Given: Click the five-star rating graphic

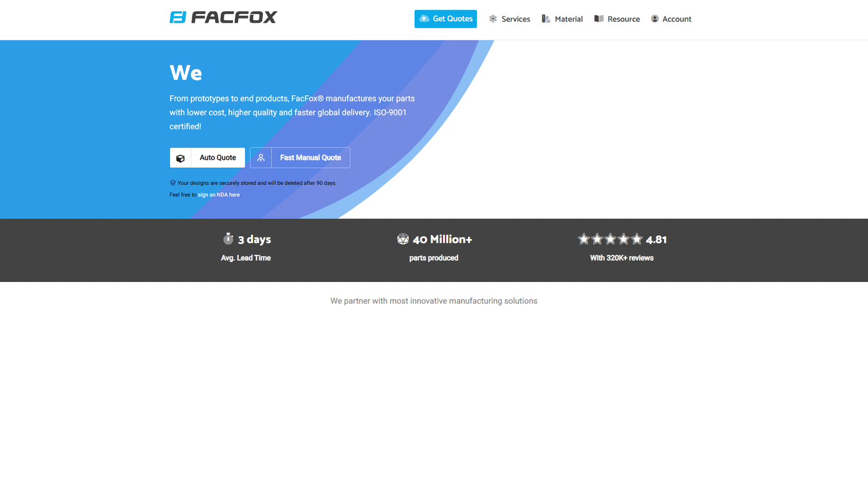Looking at the screenshot, I should coord(610,239).
